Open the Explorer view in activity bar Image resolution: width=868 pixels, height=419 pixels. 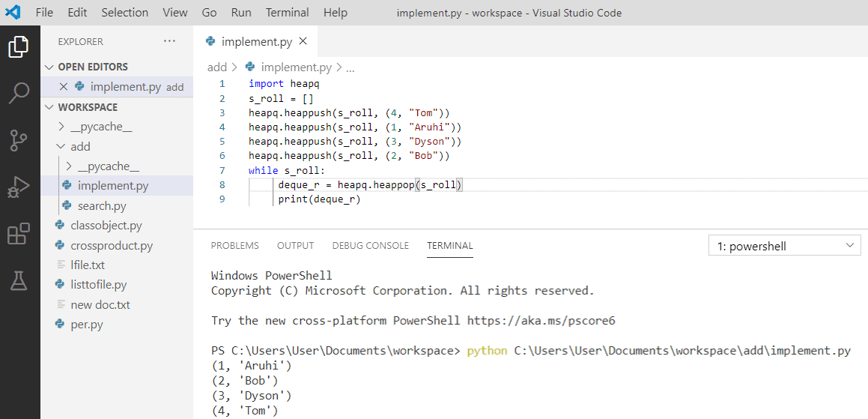pos(19,46)
